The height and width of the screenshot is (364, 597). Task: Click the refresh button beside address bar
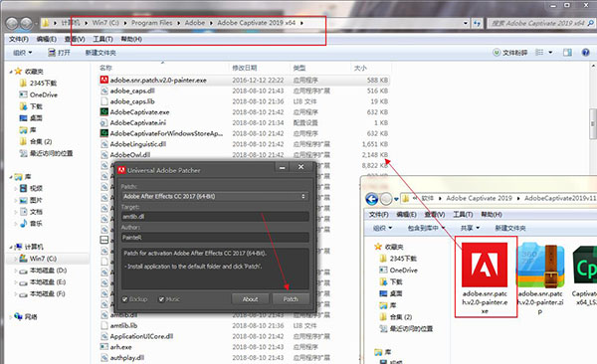pos(477,23)
